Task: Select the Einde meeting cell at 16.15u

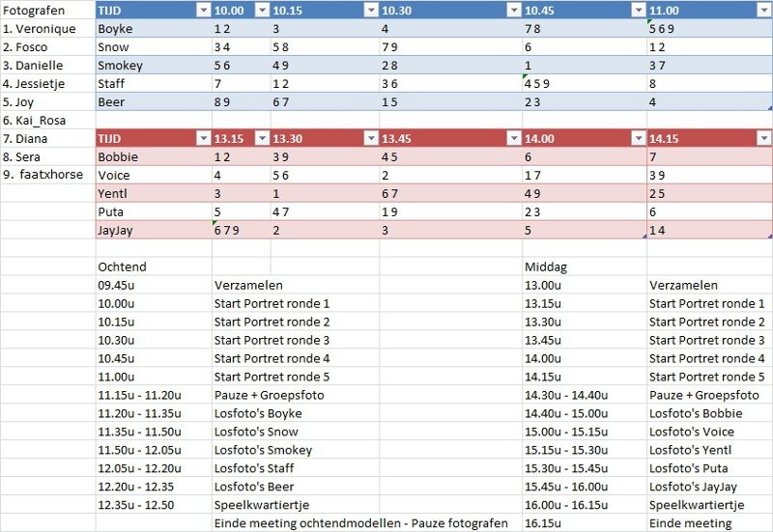Action: coord(710,523)
